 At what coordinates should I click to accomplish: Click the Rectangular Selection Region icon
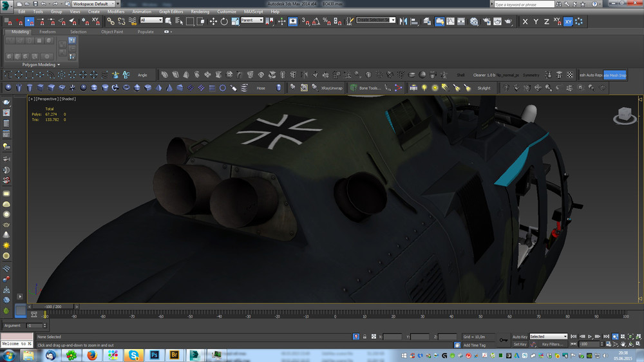191,21
